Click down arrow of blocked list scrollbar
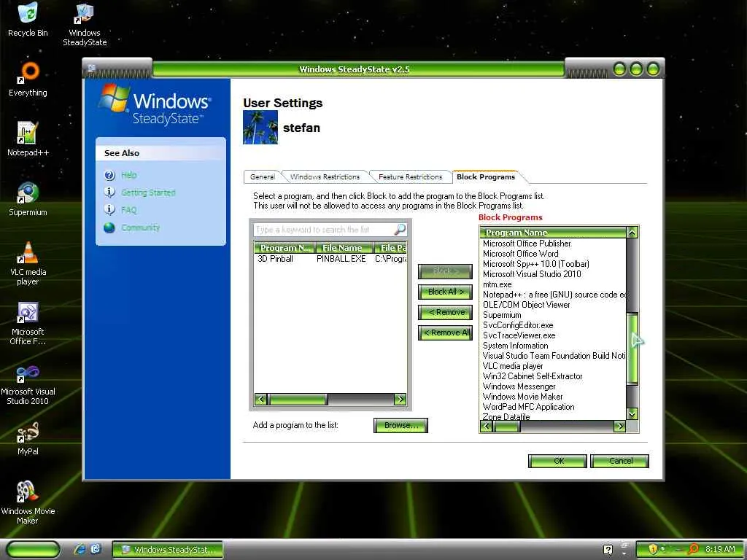Image resolution: width=747 pixels, height=560 pixels. coord(632,414)
